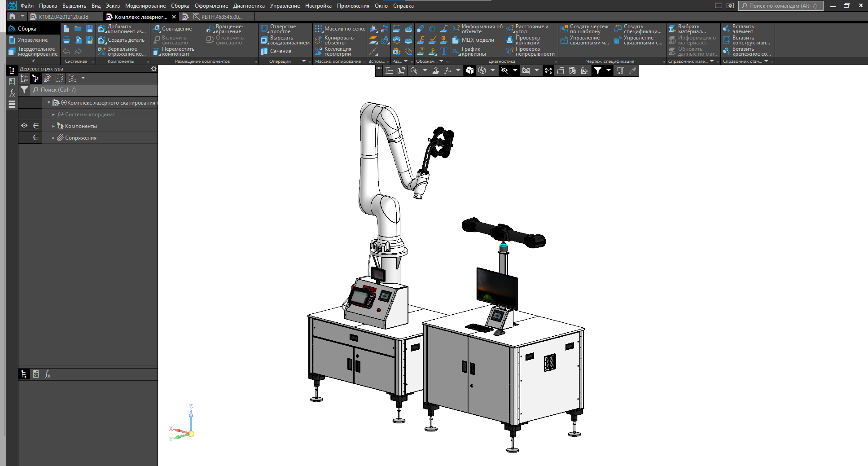Viewport: 868px width, 466px height.
Task: Click Создать деталь button
Action: (122, 40)
